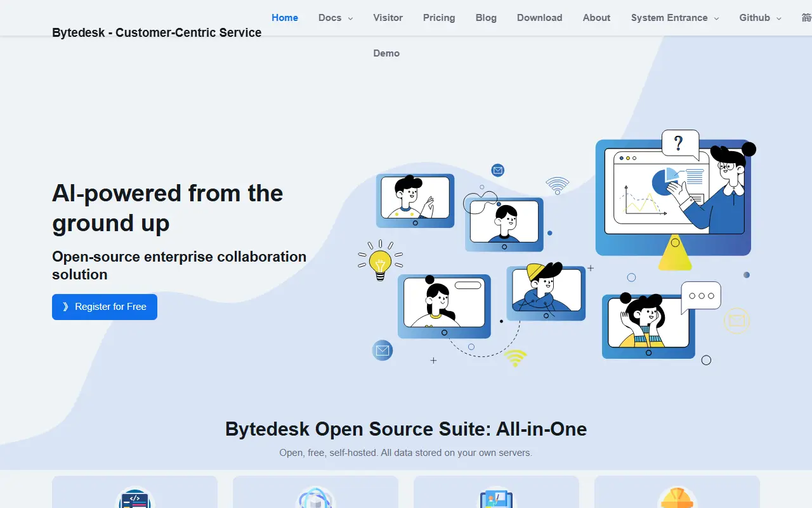Click the yellow hard hat card icon

coord(678,498)
